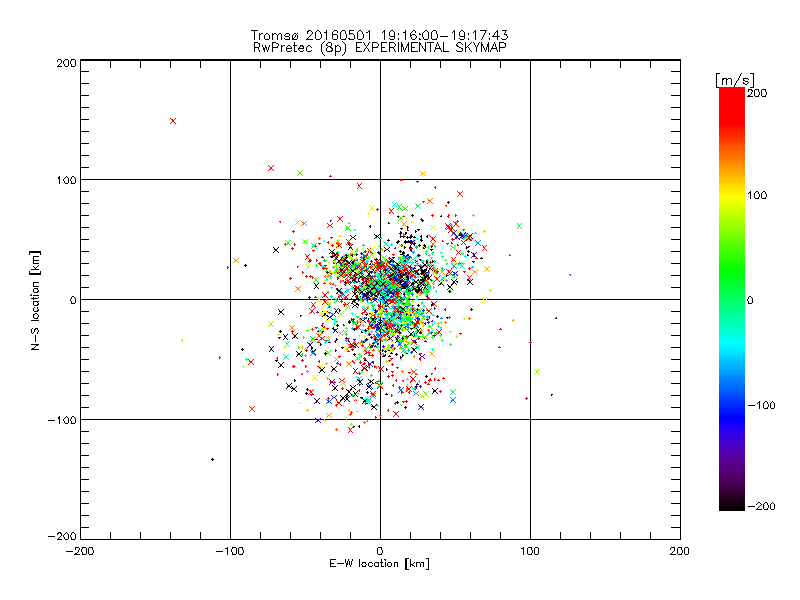Viewport: 800px width, 600px height.
Task: Click the 200 label beside the colorbar
Action: click(757, 93)
